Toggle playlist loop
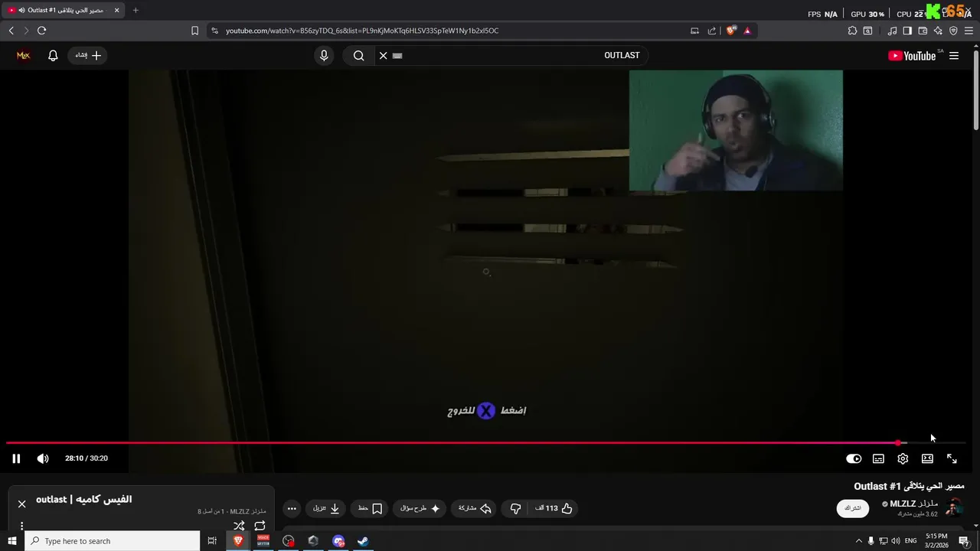This screenshot has width=980, height=551. click(260, 526)
